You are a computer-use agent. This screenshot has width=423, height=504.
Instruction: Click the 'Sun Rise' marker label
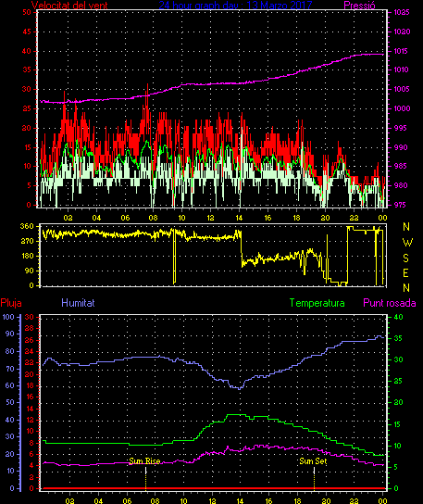coord(144,461)
